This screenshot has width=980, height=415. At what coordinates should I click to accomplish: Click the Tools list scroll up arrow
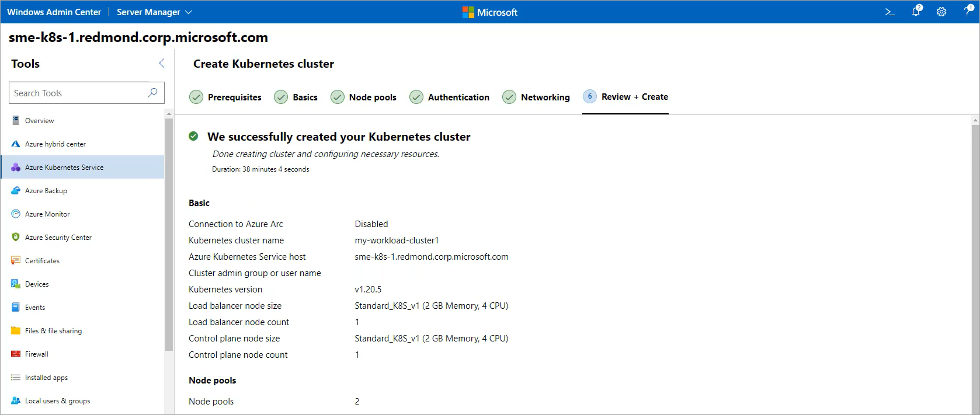(169, 114)
